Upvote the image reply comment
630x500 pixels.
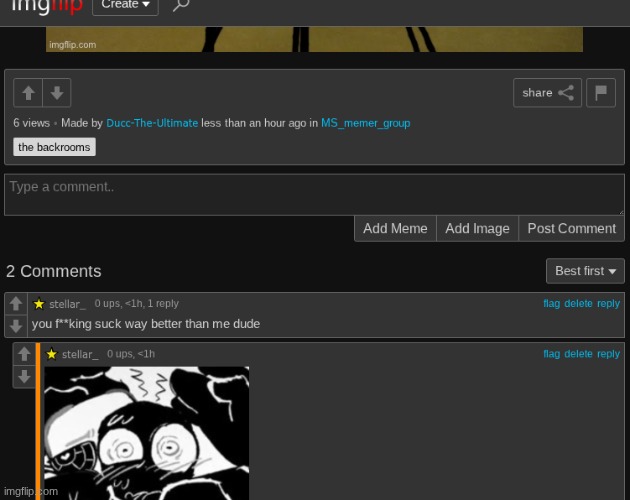24,354
